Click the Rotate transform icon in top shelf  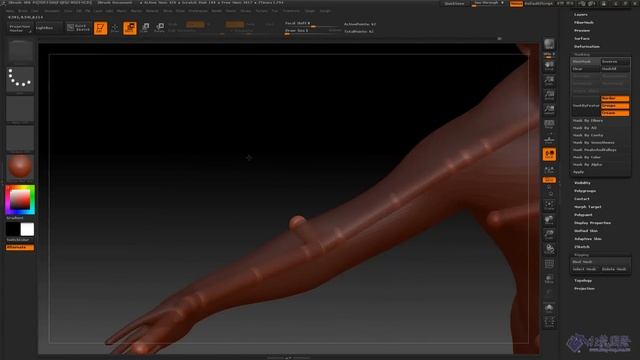coord(160,28)
